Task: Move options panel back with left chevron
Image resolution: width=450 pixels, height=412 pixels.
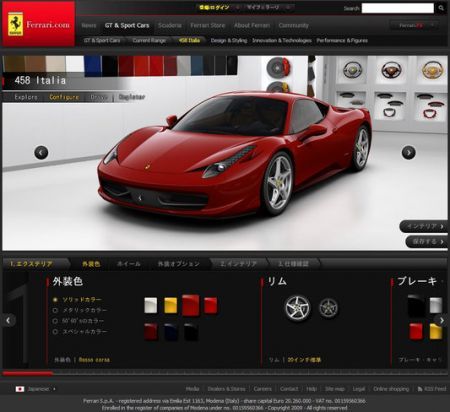Action: [8, 320]
